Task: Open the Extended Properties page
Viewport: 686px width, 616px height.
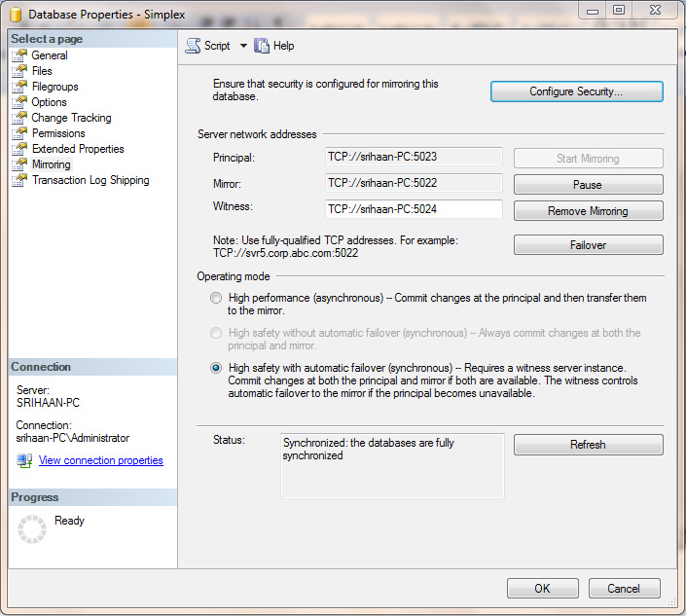Action: pyautogui.click(x=78, y=149)
